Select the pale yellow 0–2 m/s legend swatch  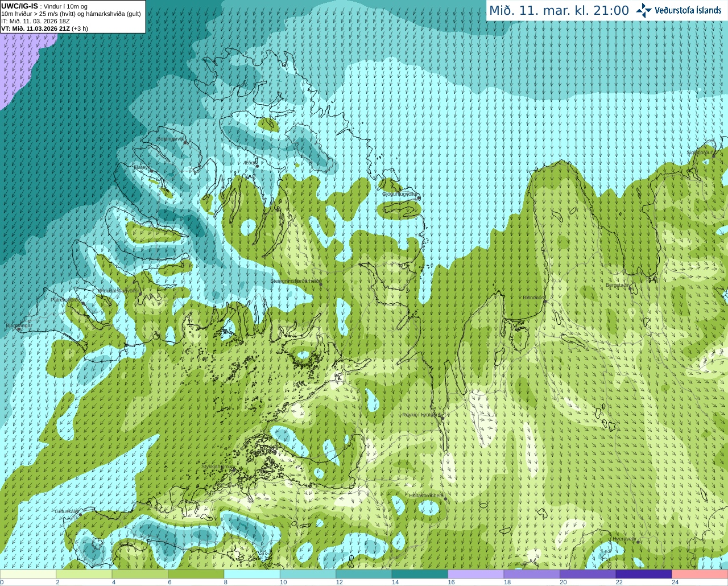click(28, 574)
